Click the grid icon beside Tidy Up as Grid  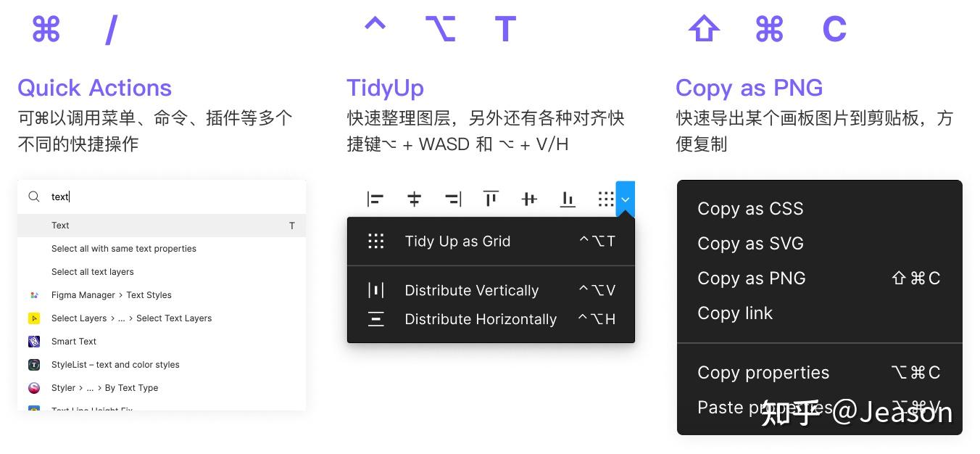pyautogui.click(x=375, y=242)
